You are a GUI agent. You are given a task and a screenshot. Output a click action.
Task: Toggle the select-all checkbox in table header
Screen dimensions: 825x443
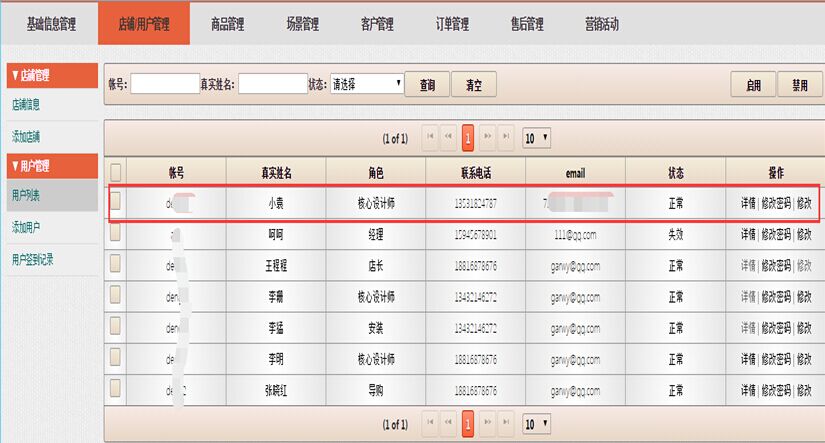click(116, 172)
